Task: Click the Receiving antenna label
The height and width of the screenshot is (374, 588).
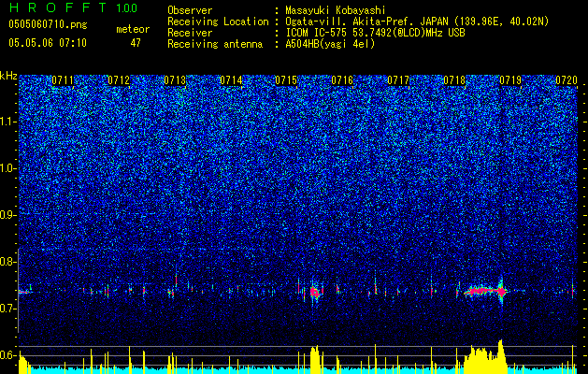Action: (215, 44)
